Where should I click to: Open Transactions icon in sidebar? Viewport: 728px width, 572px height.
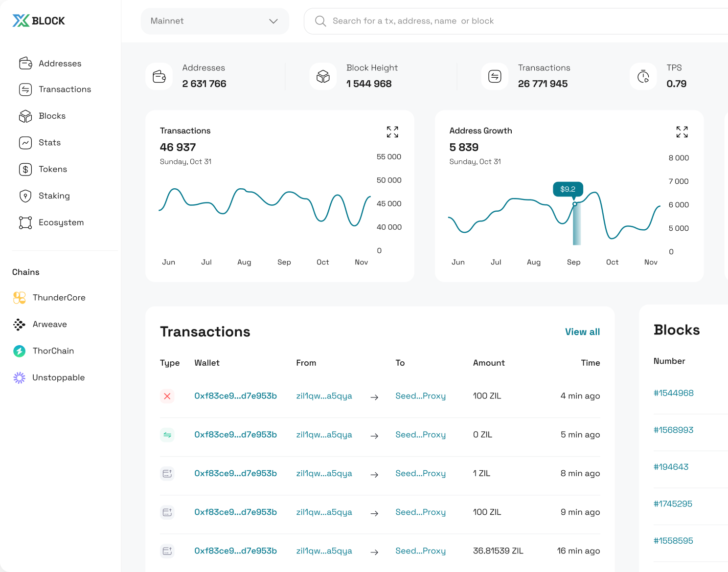[x=25, y=89]
